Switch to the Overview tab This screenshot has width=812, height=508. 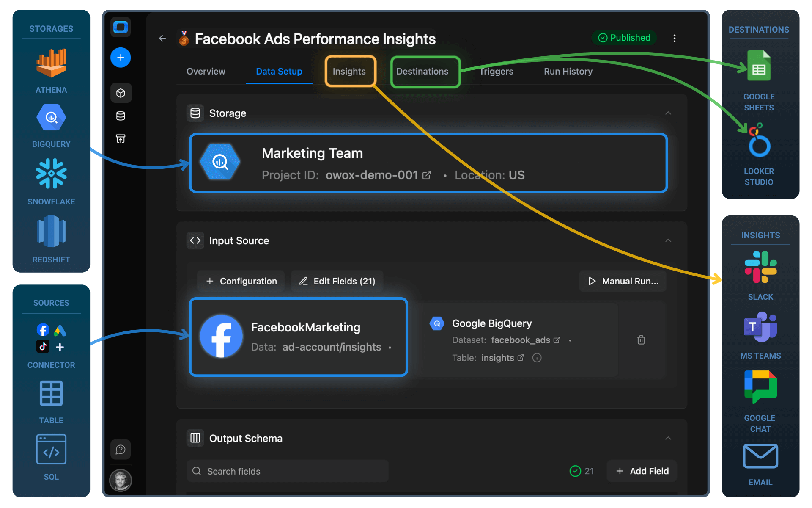pos(206,71)
